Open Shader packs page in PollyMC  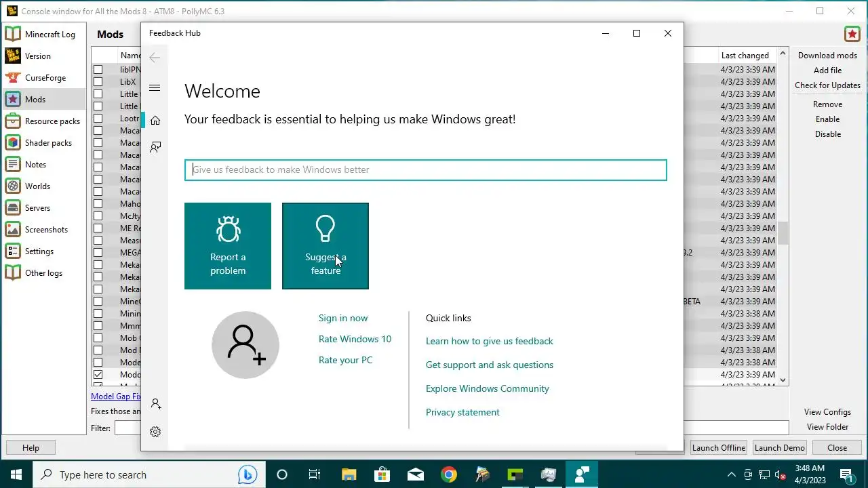(x=45, y=142)
